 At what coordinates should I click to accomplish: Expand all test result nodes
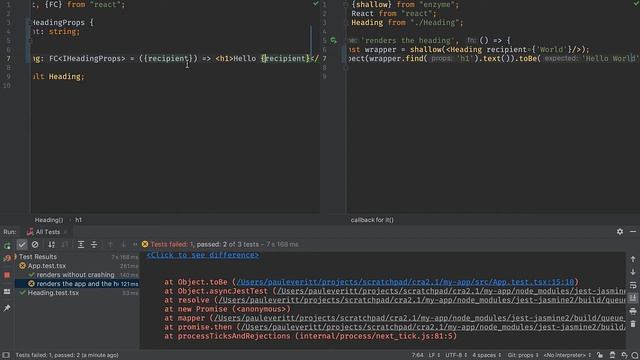point(81,244)
